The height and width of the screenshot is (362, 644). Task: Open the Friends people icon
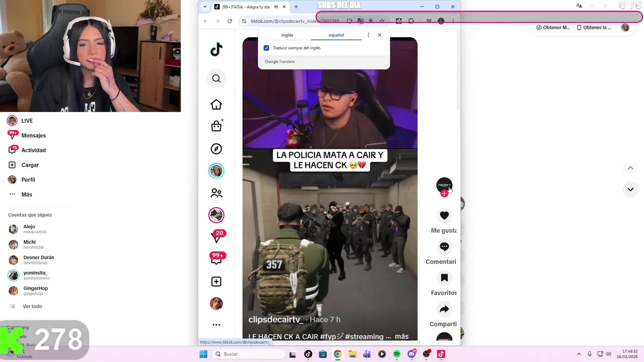tap(216, 193)
